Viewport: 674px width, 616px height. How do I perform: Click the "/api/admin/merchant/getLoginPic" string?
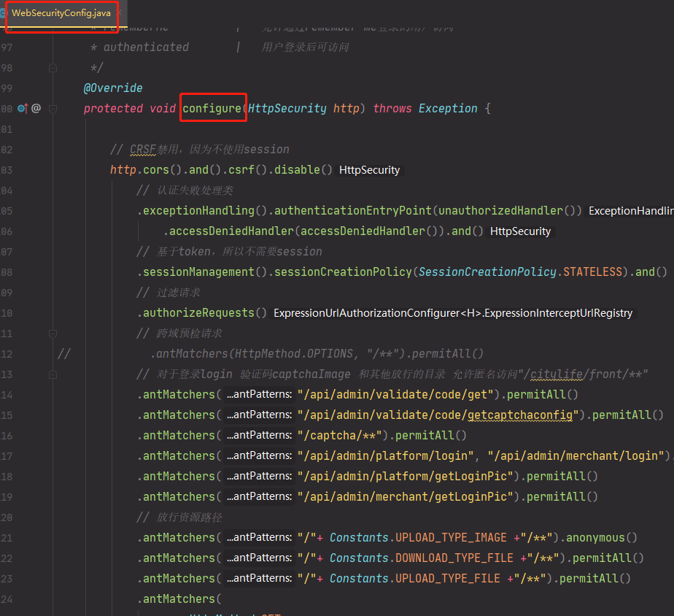406,496
